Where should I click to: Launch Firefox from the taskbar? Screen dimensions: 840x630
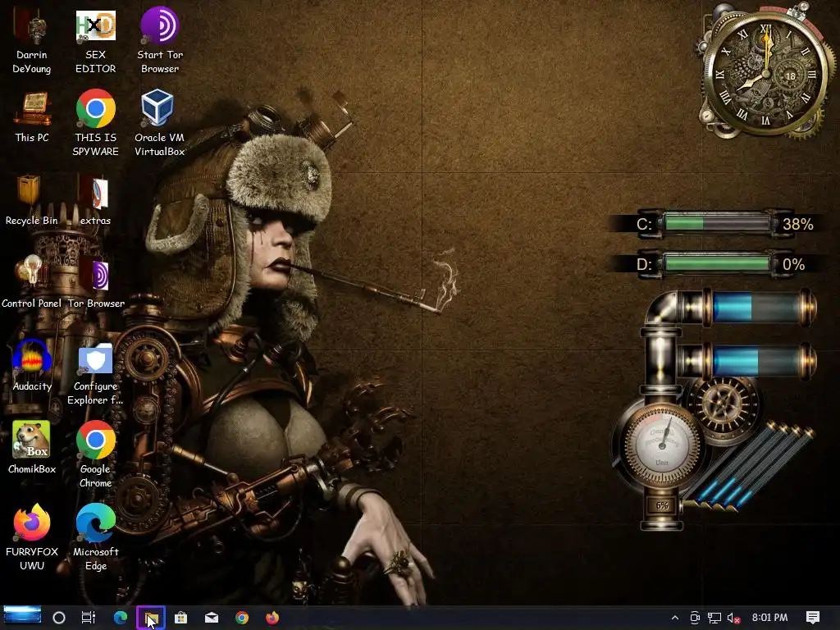tap(272, 618)
